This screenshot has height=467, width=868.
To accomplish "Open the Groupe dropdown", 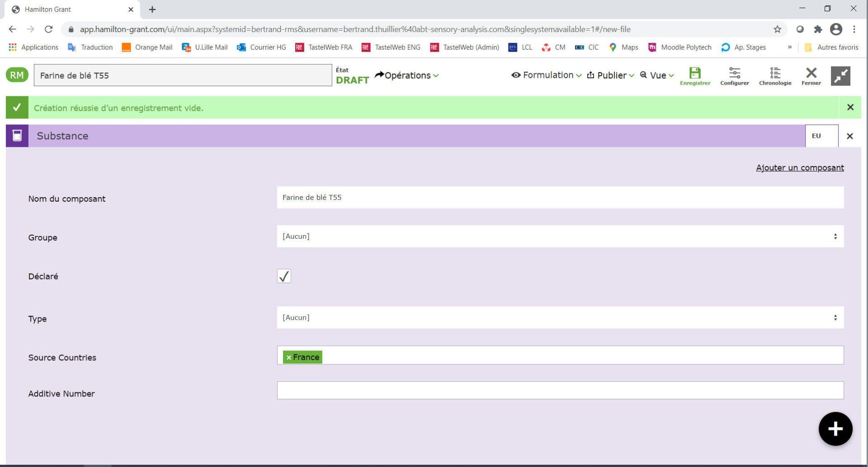I will (561, 236).
